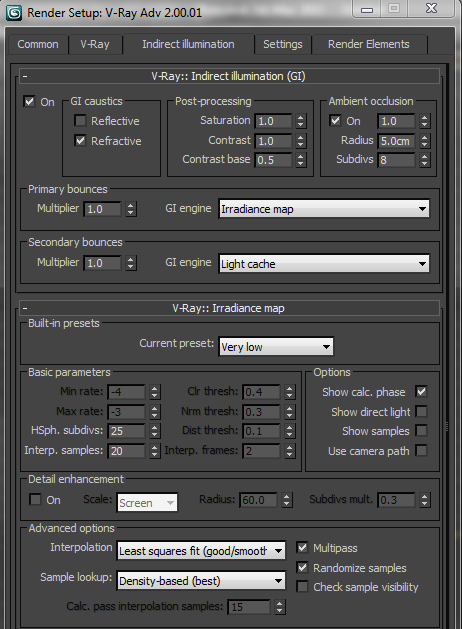Viewport: 462px width, 629px height.
Task: Click Ambient occlusion amount field
Action: tap(396, 121)
